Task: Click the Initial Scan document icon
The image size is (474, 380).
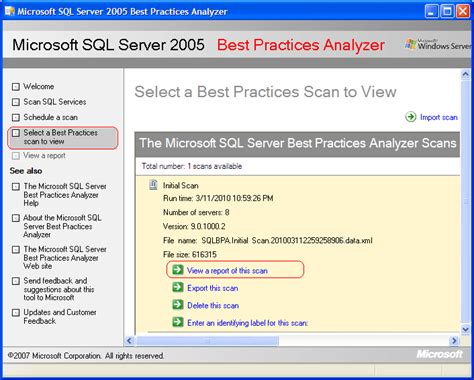Action: [x=153, y=185]
